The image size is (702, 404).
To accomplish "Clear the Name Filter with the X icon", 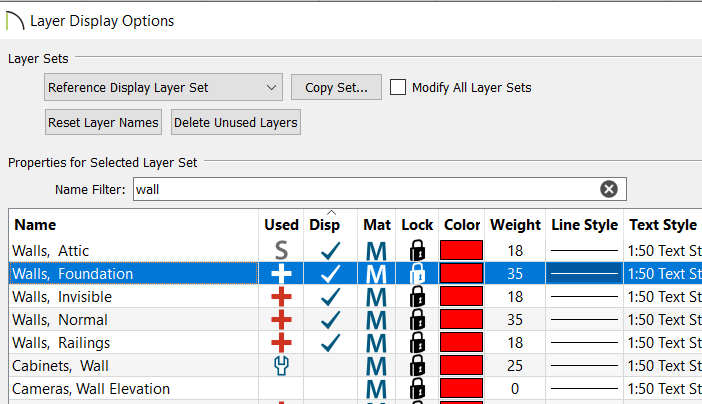I will click(609, 189).
